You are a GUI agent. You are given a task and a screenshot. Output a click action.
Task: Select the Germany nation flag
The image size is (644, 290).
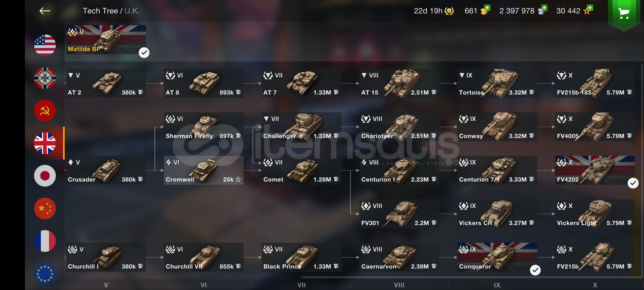tap(45, 78)
